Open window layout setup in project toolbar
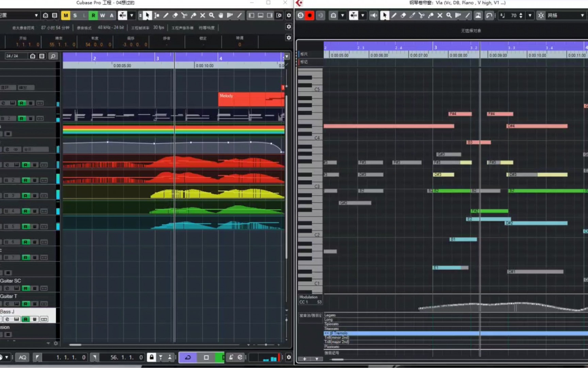The width and height of the screenshot is (588, 368). (279, 15)
